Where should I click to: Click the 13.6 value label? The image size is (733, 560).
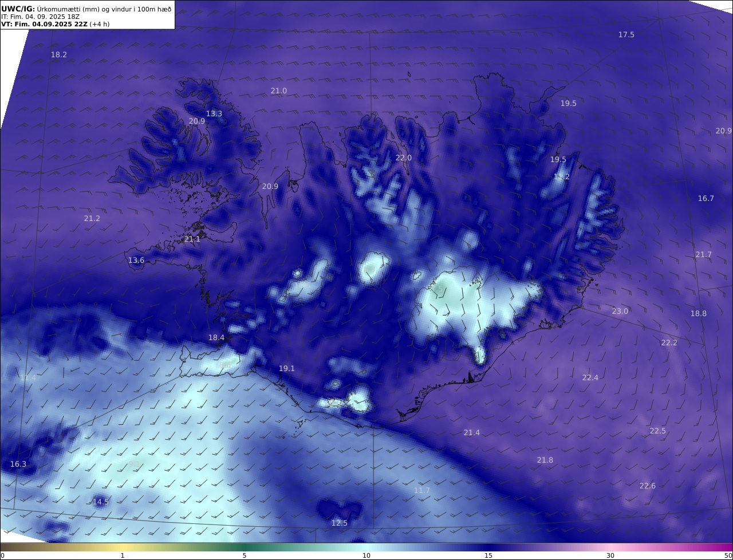coord(136,261)
